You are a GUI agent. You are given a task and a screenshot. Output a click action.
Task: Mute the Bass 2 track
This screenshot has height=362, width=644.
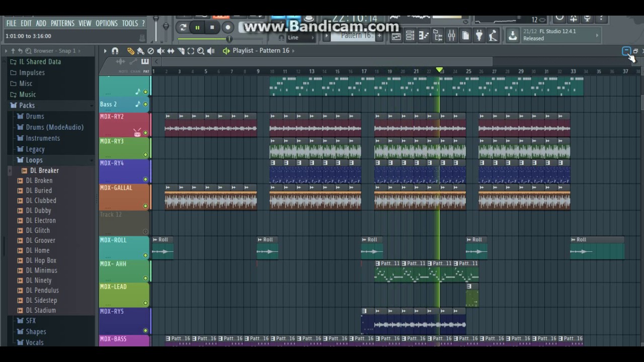click(x=146, y=105)
